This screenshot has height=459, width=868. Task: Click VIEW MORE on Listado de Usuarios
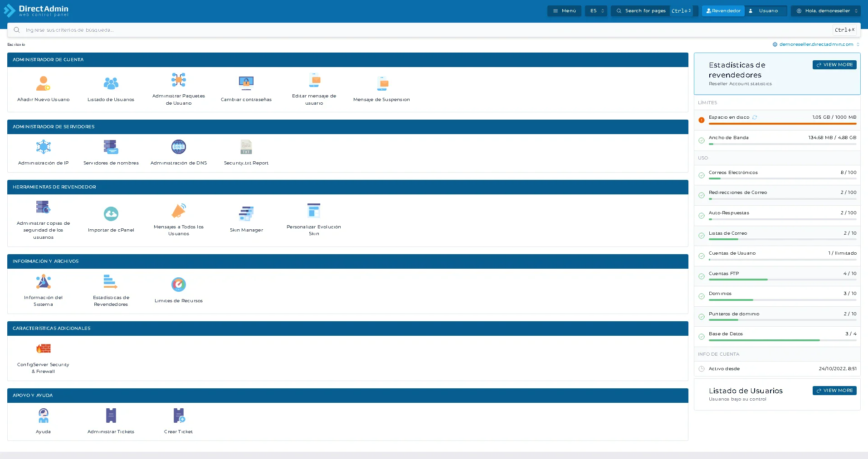tap(834, 390)
